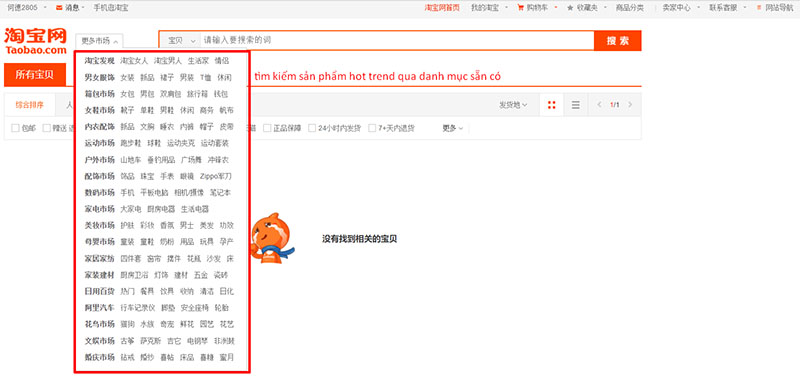Click 没有找到相关的宝贝 message text
800x381 pixels.
point(360,239)
